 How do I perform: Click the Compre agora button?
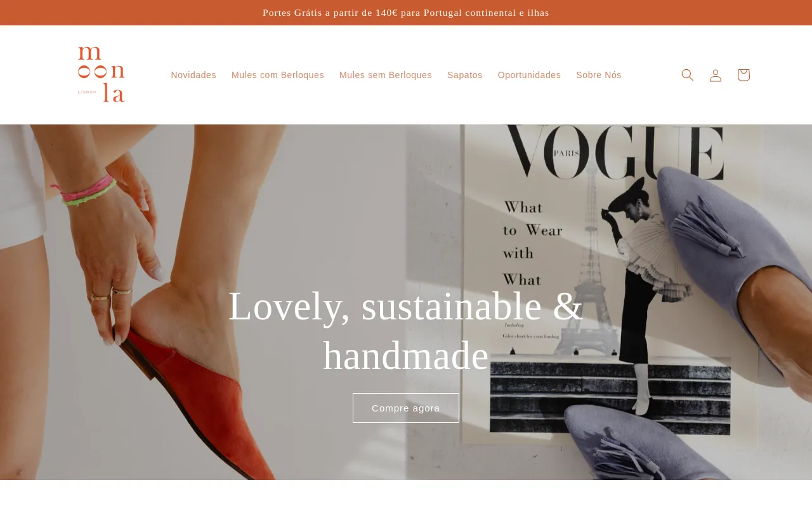(406, 408)
